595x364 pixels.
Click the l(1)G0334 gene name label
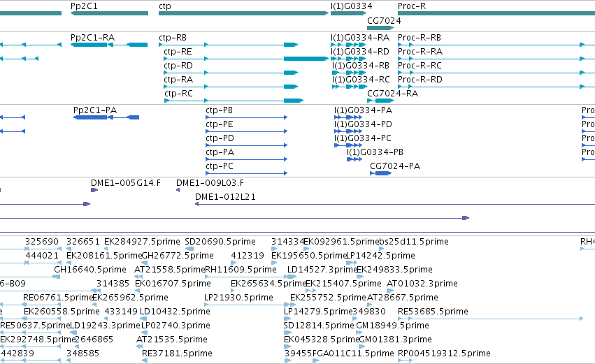(352, 6)
